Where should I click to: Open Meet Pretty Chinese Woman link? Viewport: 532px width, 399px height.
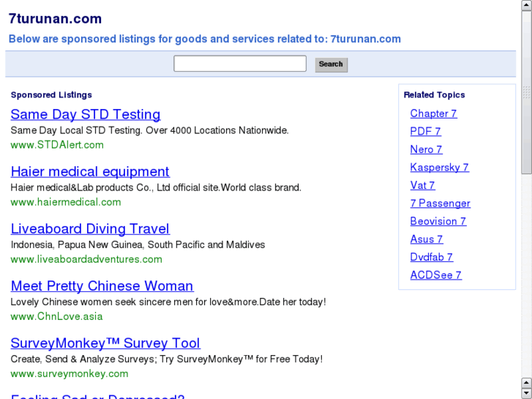click(x=102, y=286)
